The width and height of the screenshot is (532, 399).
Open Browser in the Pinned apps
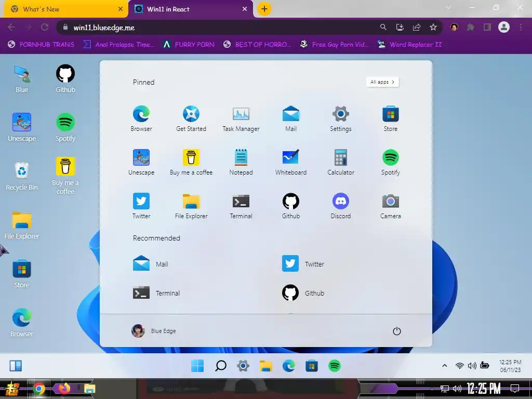pos(141,118)
